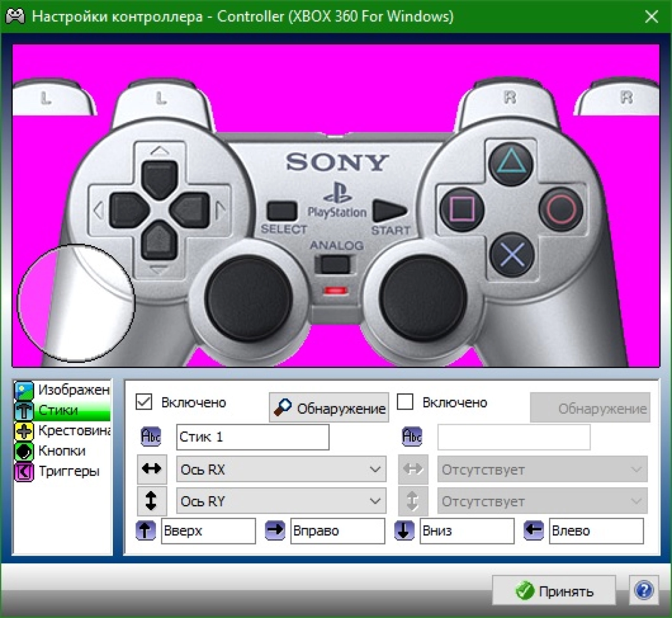Image resolution: width=672 pixels, height=618 pixels.
Task: Edit the Стик 1 name field
Action: 253,437
